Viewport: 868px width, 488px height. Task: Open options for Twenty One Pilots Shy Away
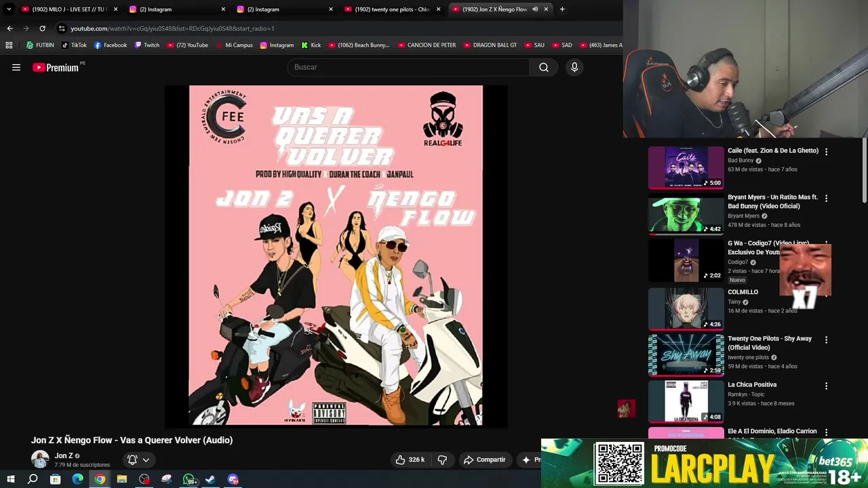click(826, 340)
